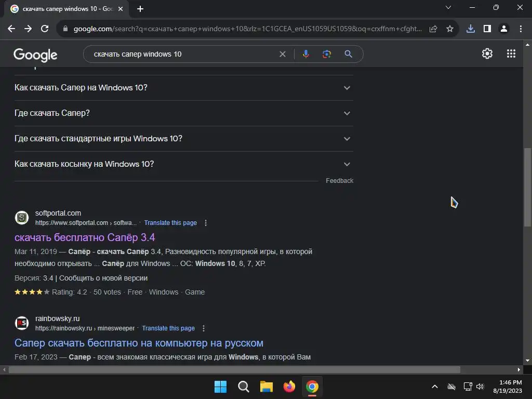This screenshot has height=399, width=532.
Task: Click the Google logo
Action: (x=35, y=55)
